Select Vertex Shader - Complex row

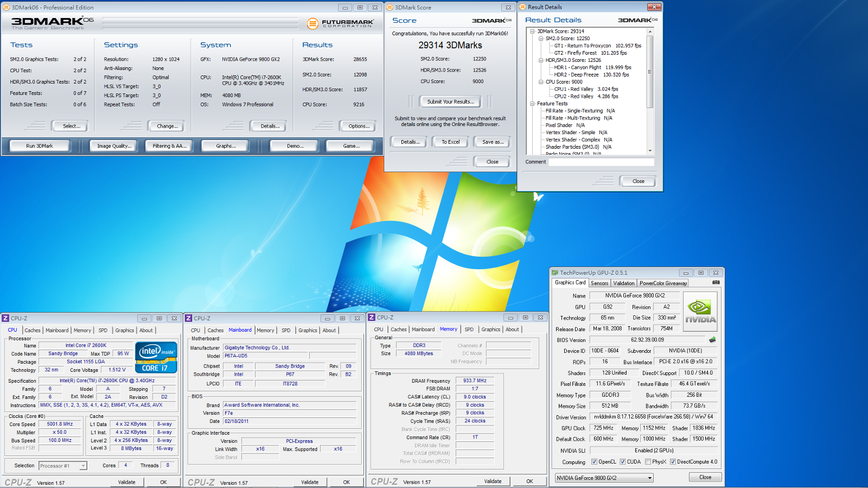coord(579,140)
